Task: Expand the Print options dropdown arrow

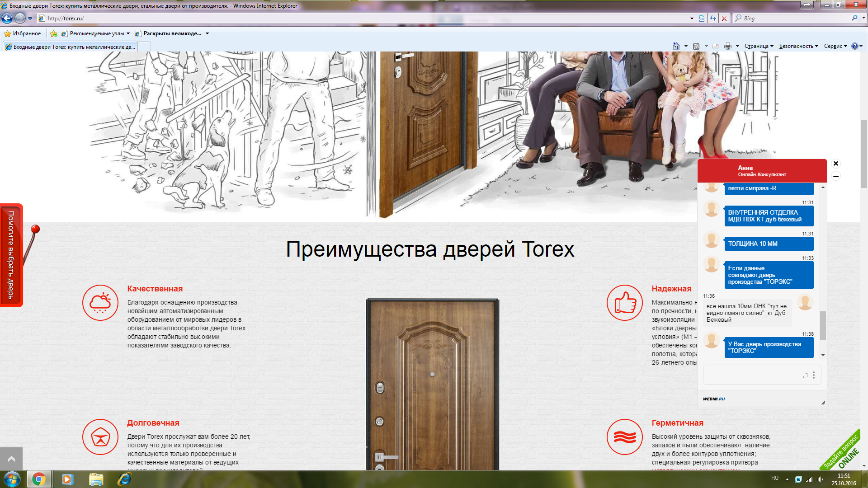Action: (737, 46)
